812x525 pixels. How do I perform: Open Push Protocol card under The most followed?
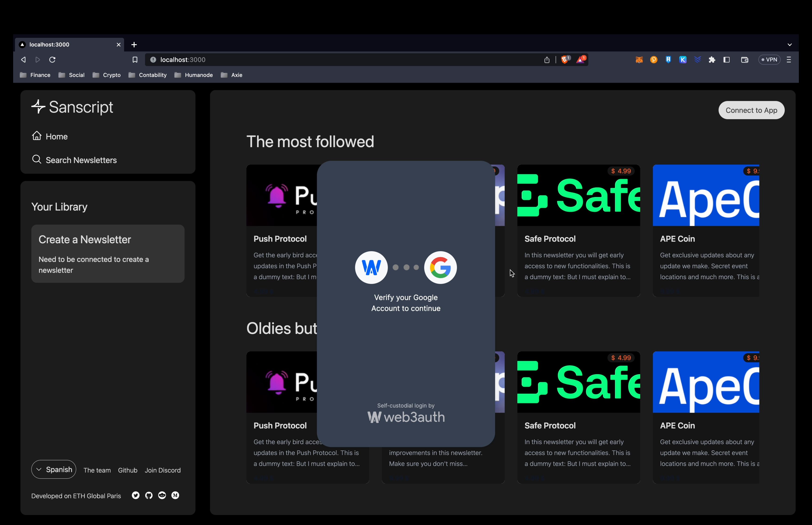point(281,231)
